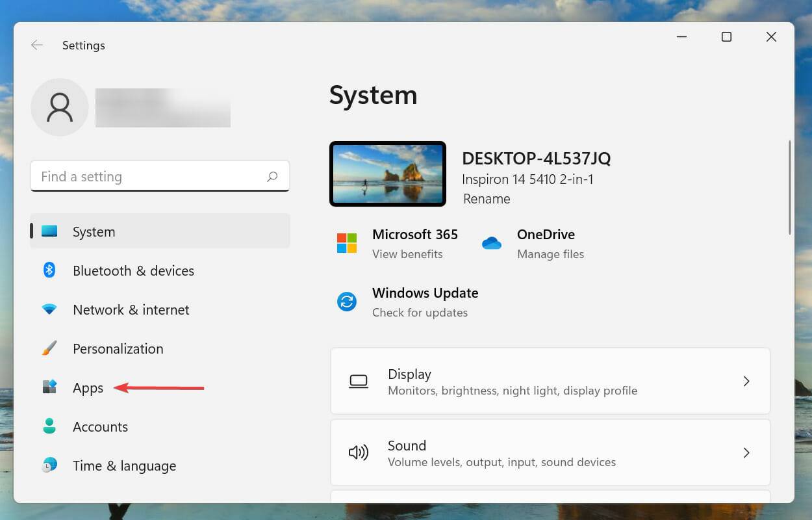Open Windows Update via its circular arrows icon

[346, 301]
